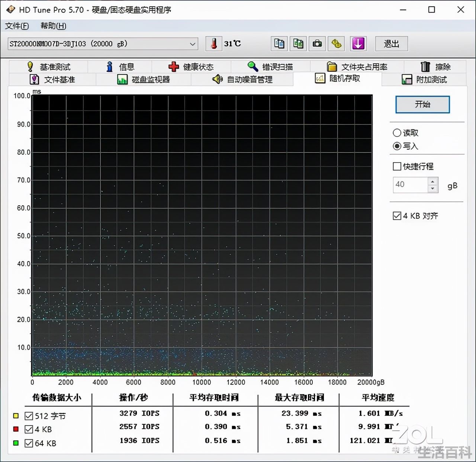Uncheck the 64 KB transfer size checkbox
476x462 pixels.
pos(29,443)
